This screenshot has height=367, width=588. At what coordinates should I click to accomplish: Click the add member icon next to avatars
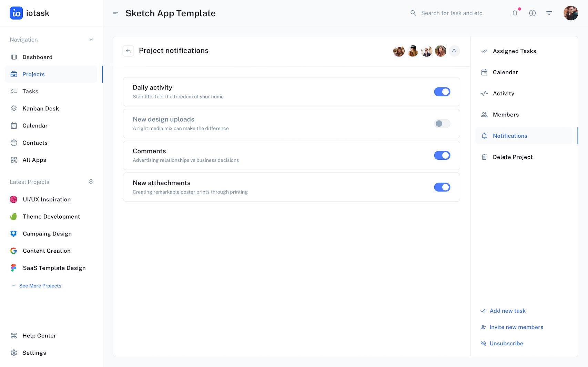(454, 51)
